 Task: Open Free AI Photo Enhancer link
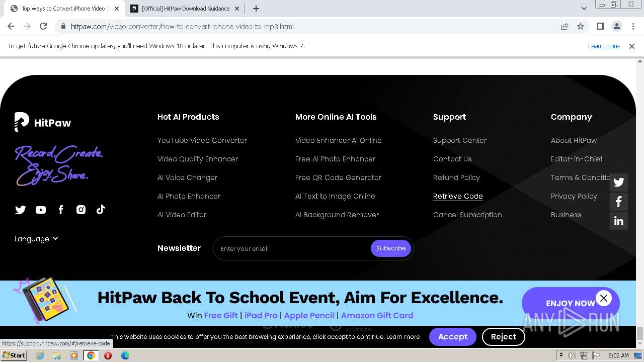click(336, 159)
